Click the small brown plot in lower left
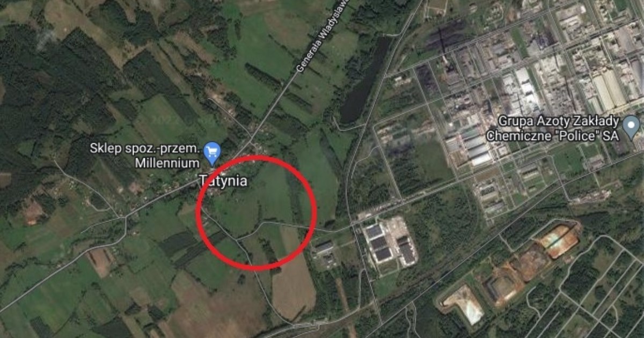This screenshot has height=338, width=644. (x=100, y=262)
